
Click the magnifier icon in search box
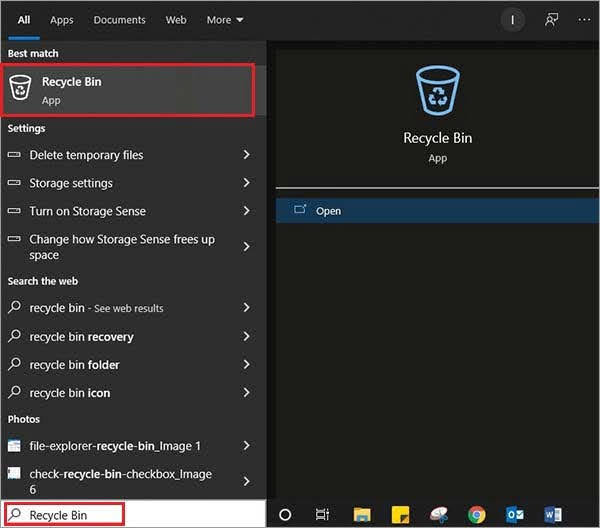(x=15, y=515)
